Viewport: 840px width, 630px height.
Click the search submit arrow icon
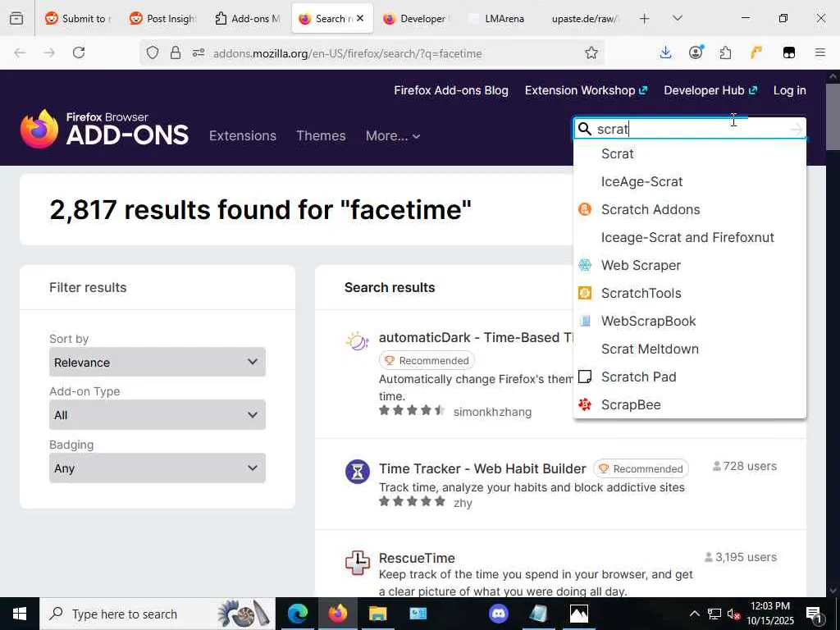pos(797,129)
